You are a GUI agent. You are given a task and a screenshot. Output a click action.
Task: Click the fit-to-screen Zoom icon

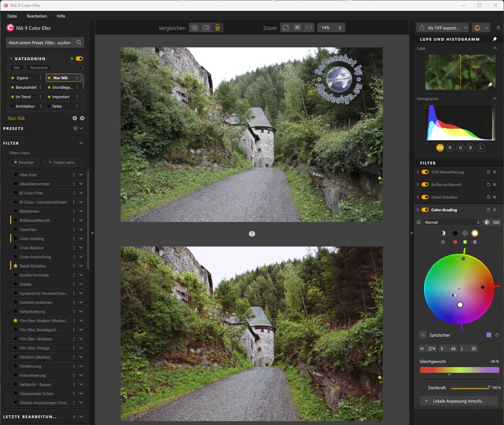pos(286,27)
